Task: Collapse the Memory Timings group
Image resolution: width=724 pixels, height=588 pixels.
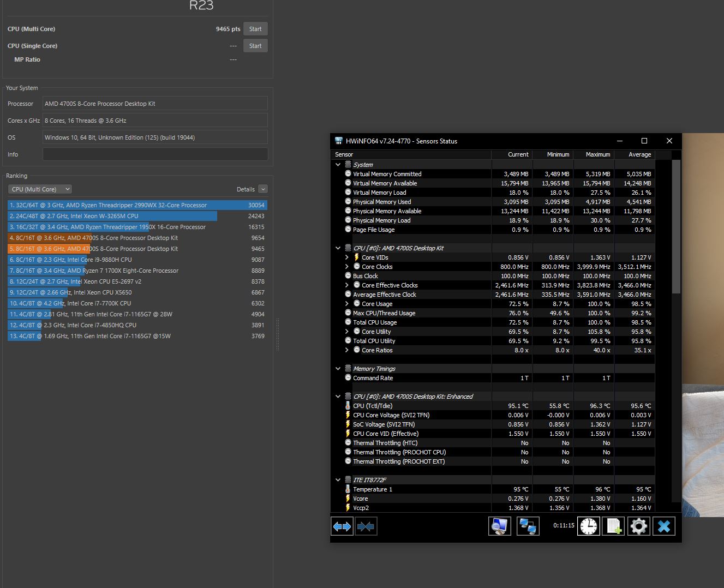Action: click(338, 369)
